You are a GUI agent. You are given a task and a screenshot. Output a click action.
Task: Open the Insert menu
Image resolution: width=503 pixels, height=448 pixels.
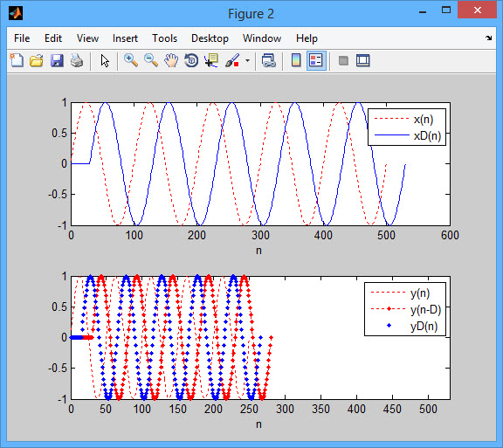click(125, 38)
